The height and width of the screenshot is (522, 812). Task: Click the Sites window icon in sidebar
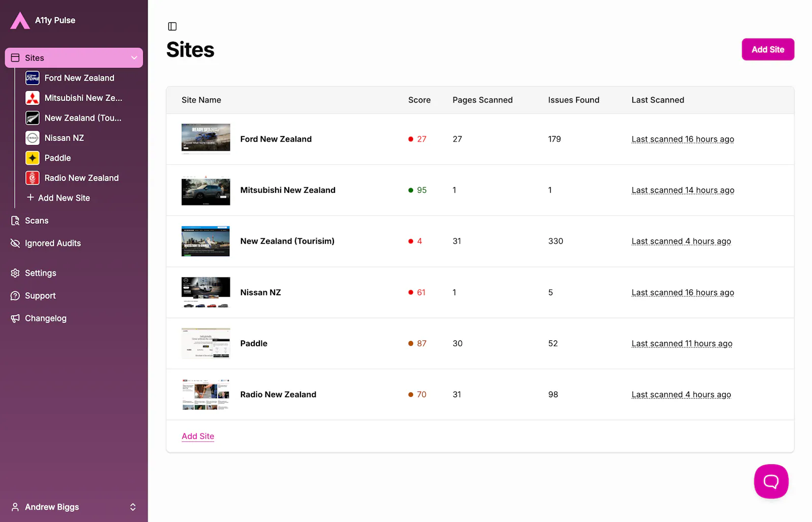[x=15, y=58]
